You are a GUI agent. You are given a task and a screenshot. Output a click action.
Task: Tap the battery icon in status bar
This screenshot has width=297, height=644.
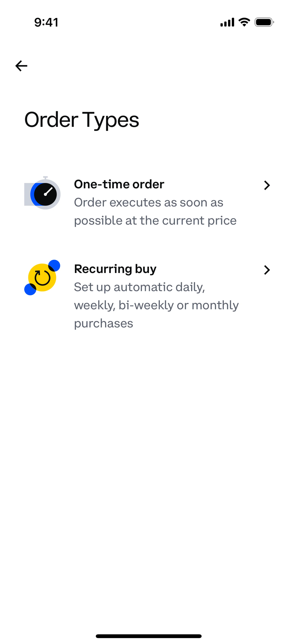click(x=264, y=22)
